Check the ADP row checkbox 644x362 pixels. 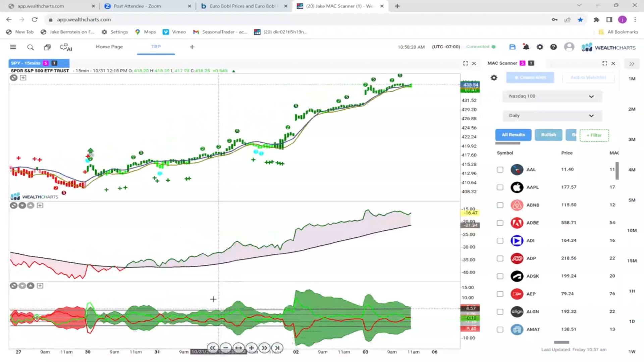(500, 258)
